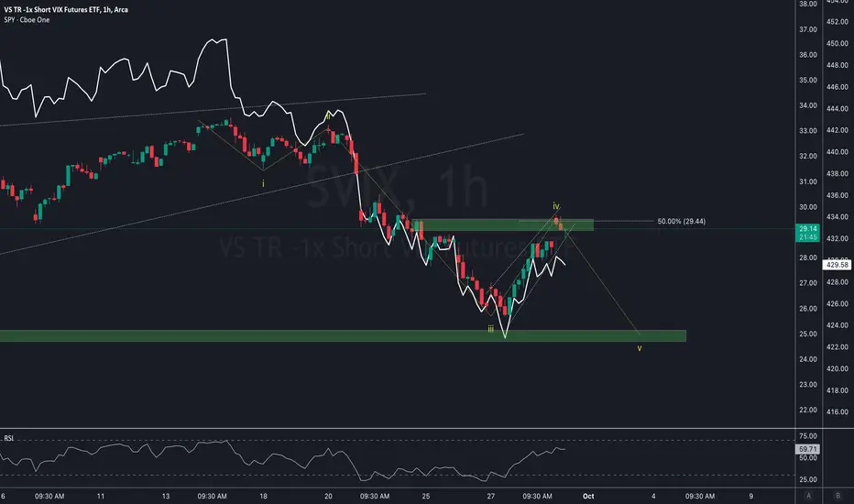Click the 25.00 level on the RSI axis

(x=807, y=479)
